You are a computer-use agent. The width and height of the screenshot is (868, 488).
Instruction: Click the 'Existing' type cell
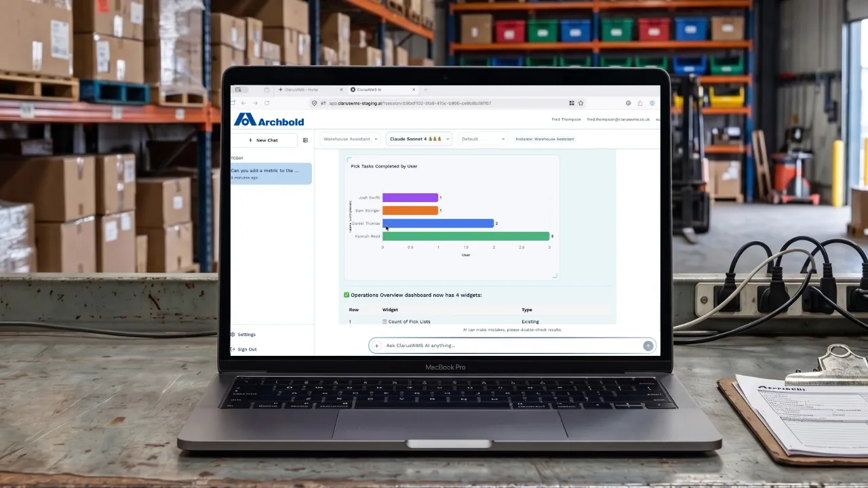coord(530,321)
